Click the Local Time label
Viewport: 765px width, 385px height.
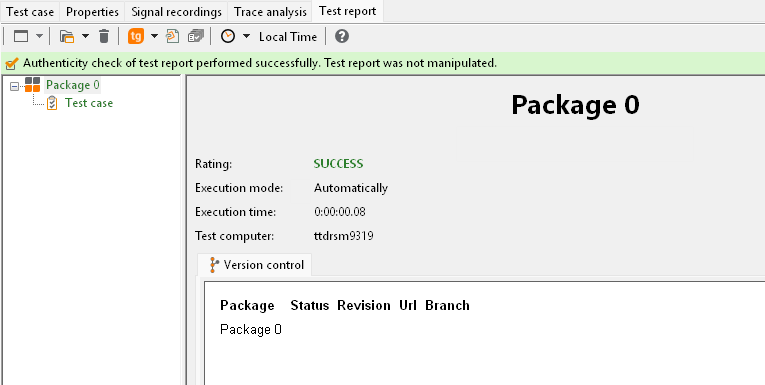tap(288, 37)
